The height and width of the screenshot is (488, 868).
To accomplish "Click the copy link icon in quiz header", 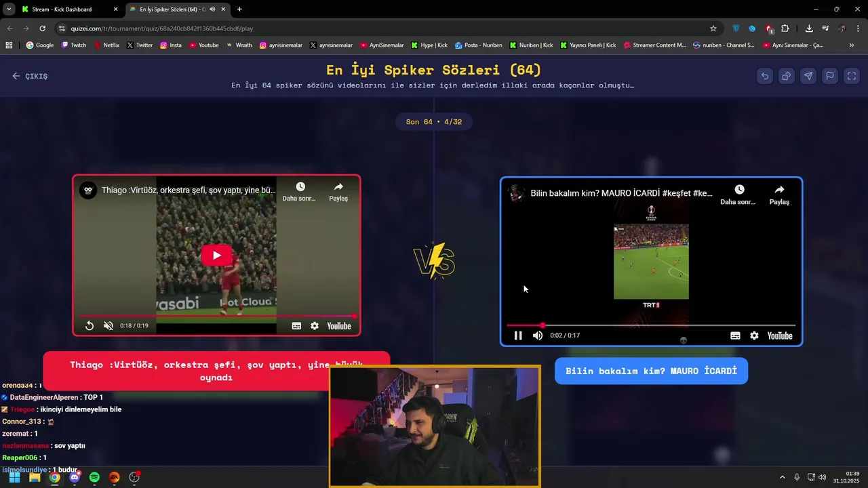I will point(787,76).
